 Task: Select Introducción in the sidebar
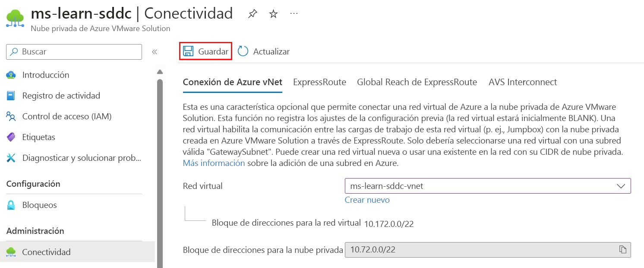pos(46,74)
